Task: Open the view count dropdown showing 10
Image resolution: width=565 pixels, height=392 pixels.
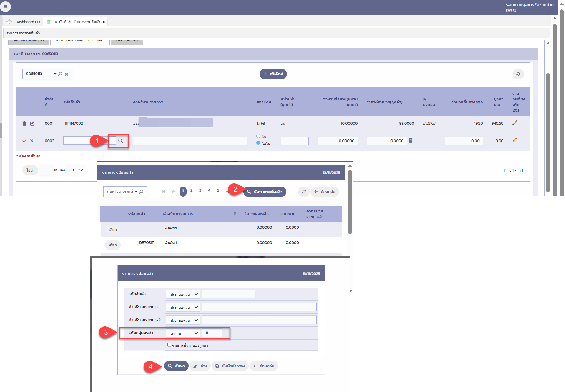Action: [76, 170]
